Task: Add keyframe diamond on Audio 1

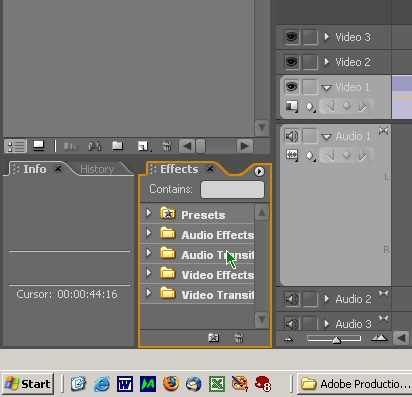Action: pos(347,155)
